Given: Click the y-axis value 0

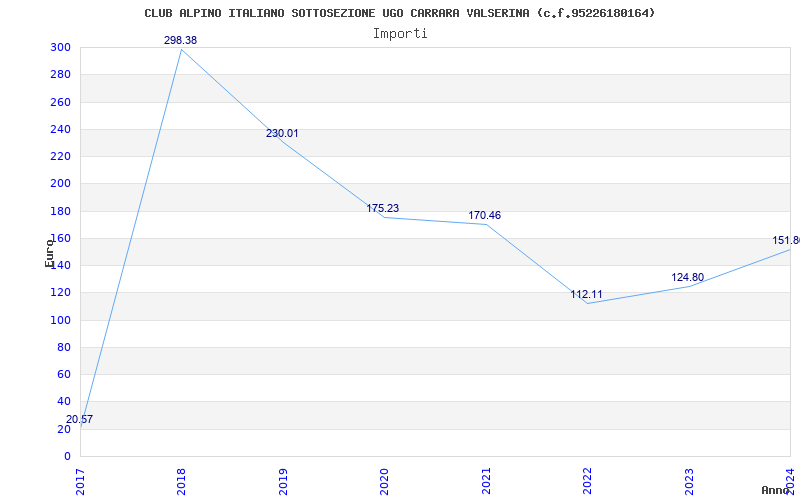Looking at the screenshot, I should coord(67,457).
